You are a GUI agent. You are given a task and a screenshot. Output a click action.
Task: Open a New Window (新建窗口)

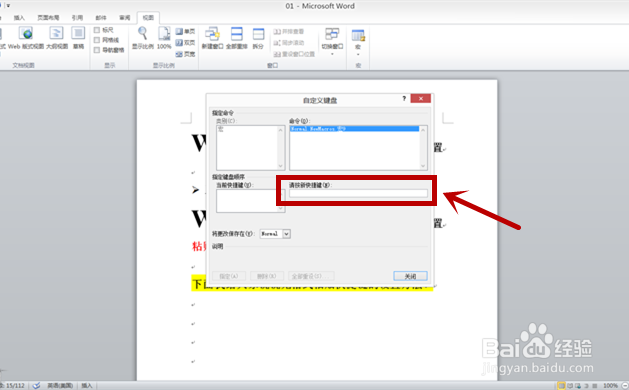pyautogui.click(x=212, y=38)
